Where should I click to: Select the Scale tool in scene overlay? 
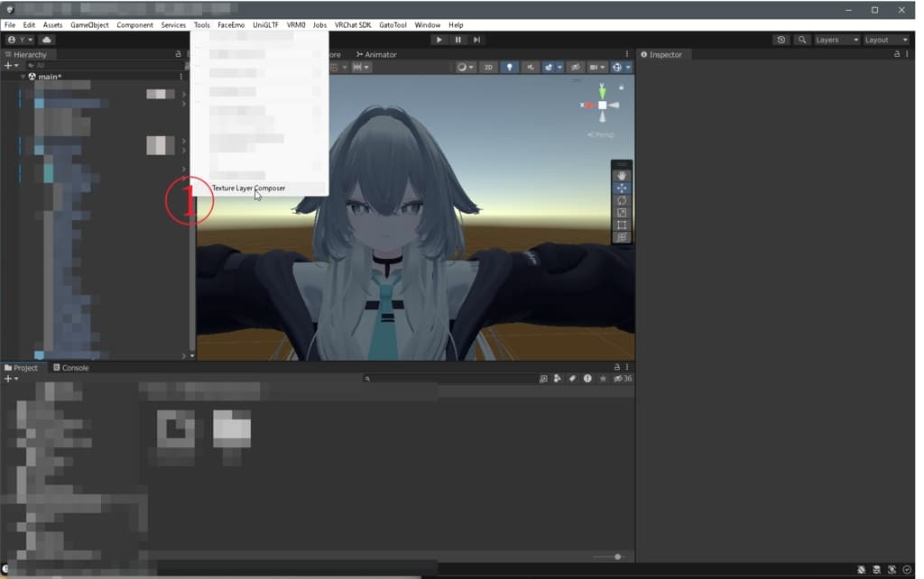pos(621,213)
